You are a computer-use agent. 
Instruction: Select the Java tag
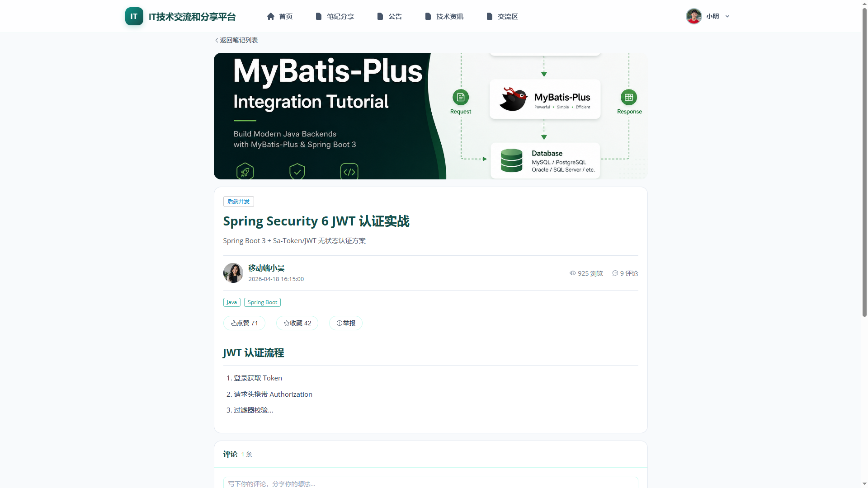click(232, 302)
